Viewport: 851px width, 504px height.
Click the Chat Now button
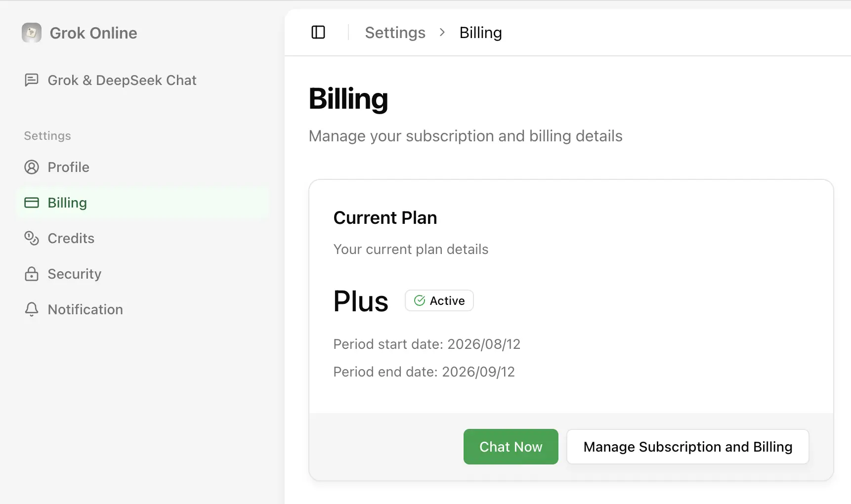(511, 447)
